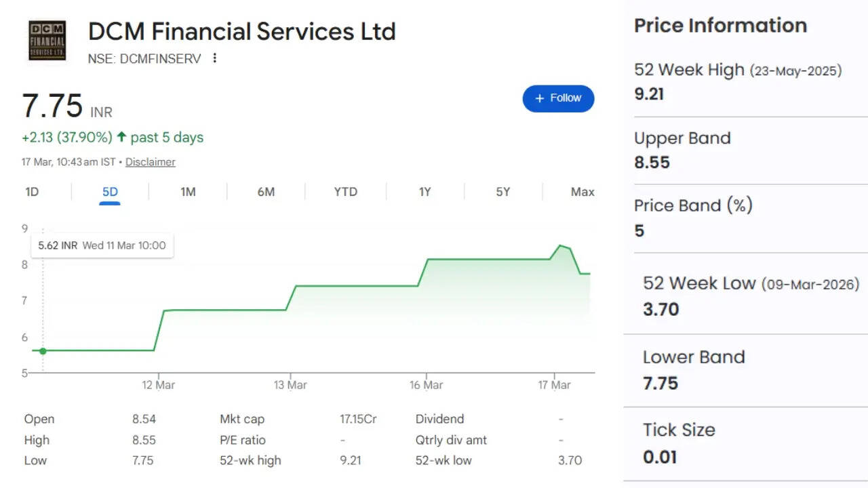Switch to the 1D chart tab

(32, 192)
